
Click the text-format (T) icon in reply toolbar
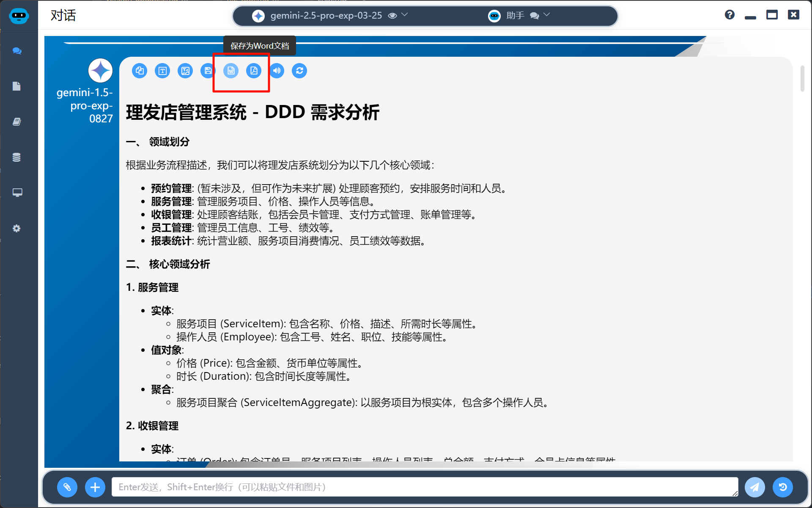(162, 71)
